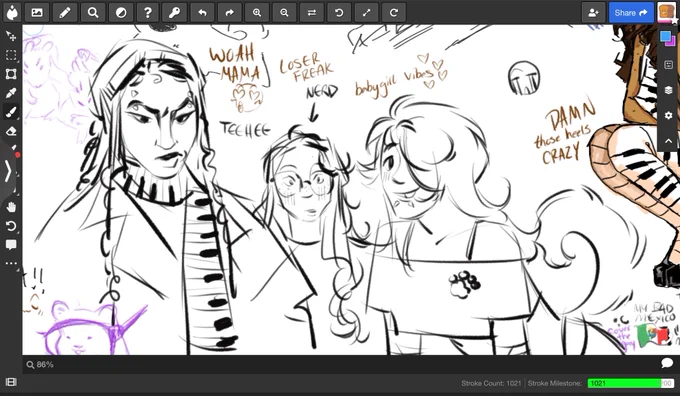The image size is (680, 396).
Task: Fit canvas to screen with diagonal arrows icon
Action: [366, 13]
